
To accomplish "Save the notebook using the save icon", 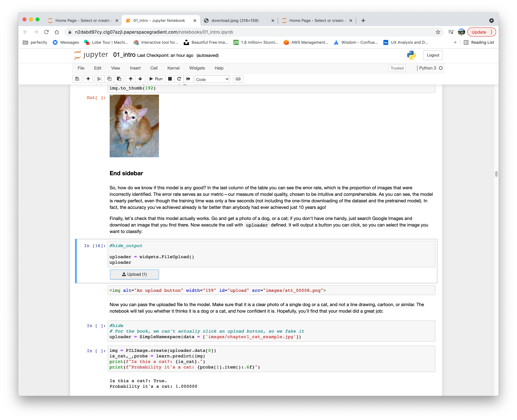I will [77, 79].
